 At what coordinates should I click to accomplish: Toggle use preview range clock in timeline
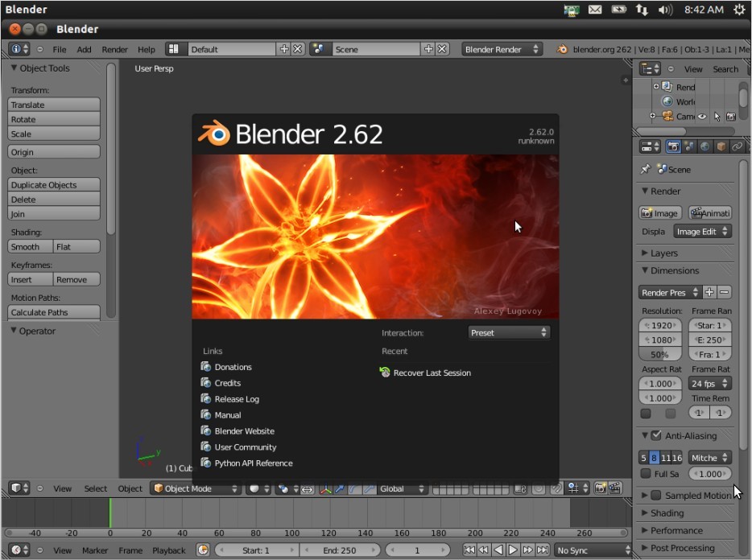point(204,550)
